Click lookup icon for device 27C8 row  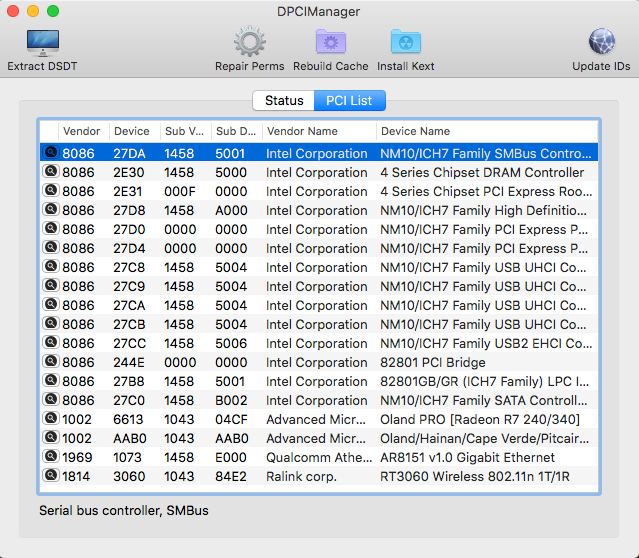point(51,266)
